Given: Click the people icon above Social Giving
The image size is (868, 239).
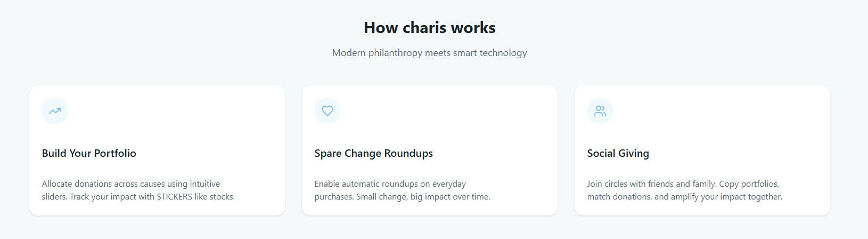Looking at the screenshot, I should [x=600, y=111].
